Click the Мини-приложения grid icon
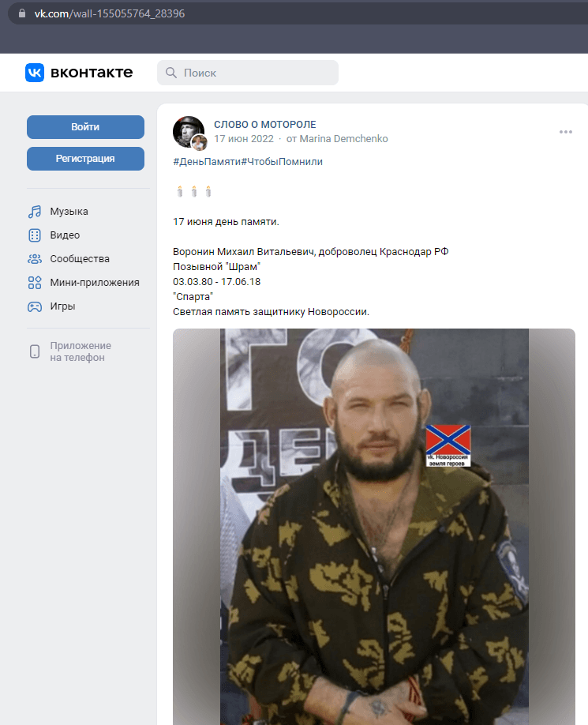588x725 pixels. 35,283
